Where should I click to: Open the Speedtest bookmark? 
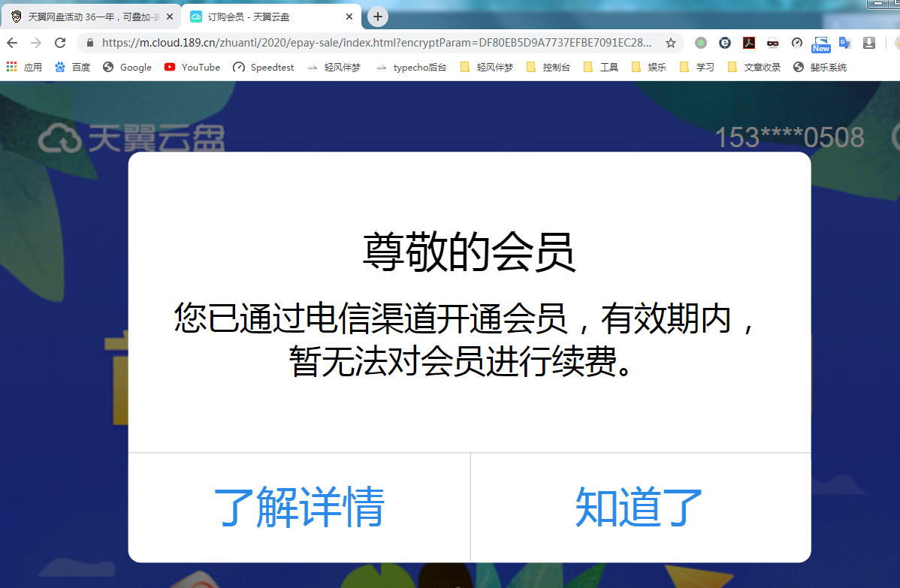[264, 67]
